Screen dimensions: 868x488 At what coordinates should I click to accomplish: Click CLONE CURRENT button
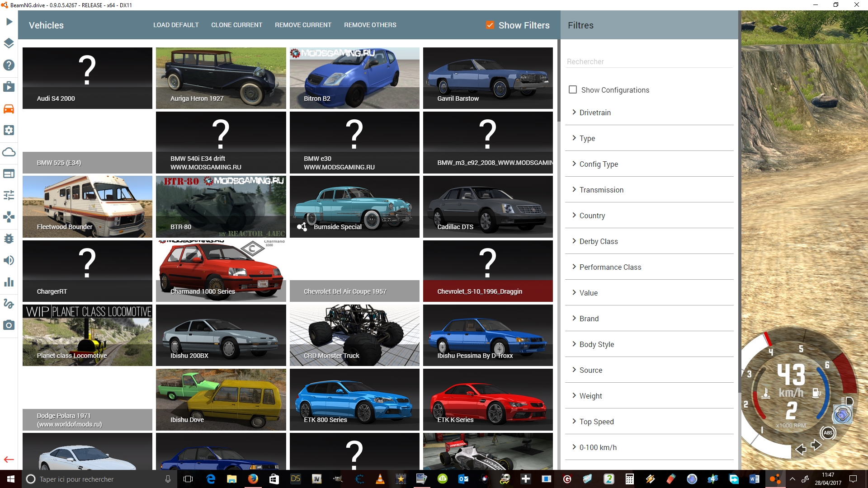[236, 25]
